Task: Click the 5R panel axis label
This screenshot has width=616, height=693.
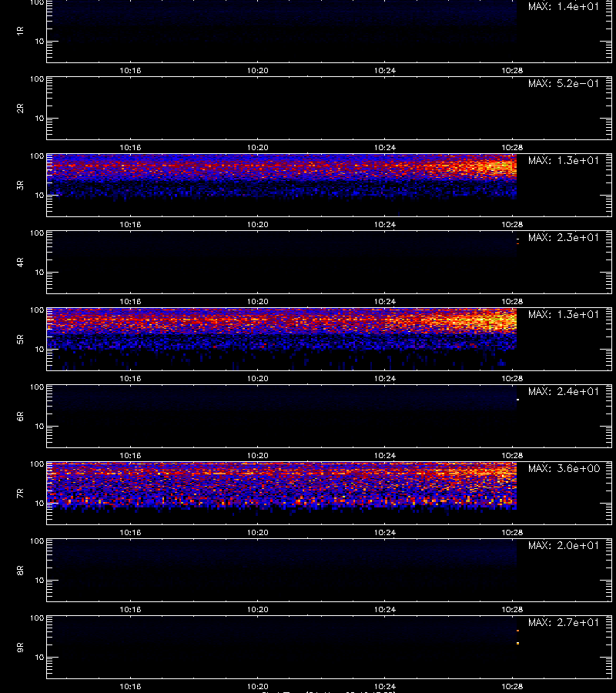Action: (20, 339)
